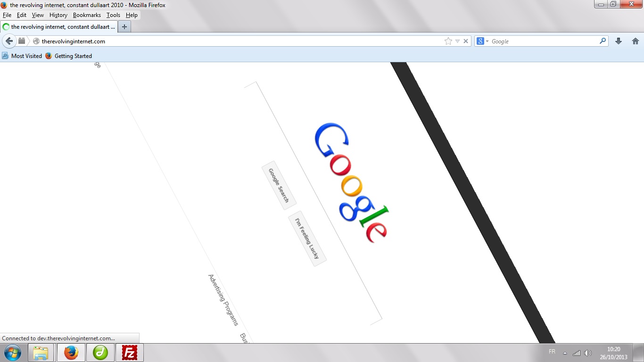Image resolution: width=644 pixels, height=362 pixels.
Task: Bookmark this page with the star icon
Action: pyautogui.click(x=448, y=41)
